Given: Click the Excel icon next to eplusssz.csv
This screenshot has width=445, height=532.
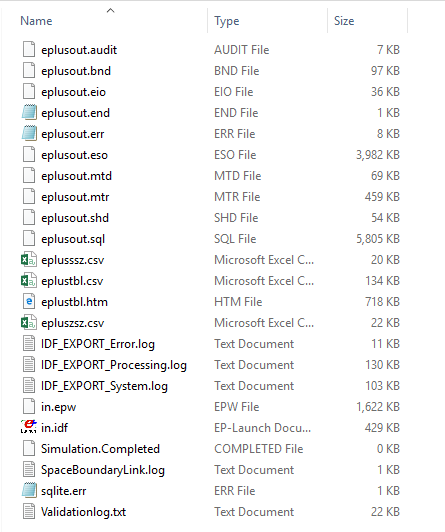Looking at the screenshot, I should [x=29, y=260].
